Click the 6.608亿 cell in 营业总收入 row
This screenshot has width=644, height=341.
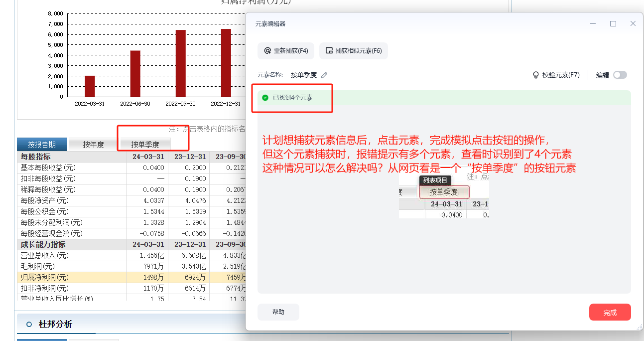(194, 255)
